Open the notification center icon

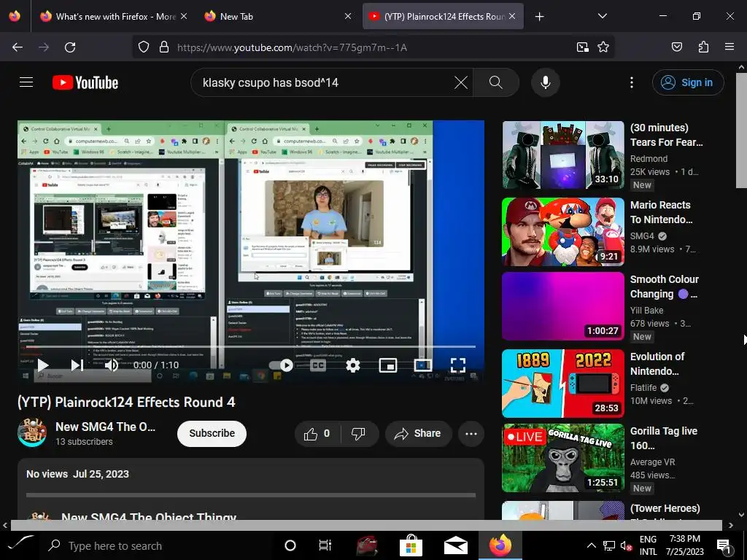tap(724, 545)
